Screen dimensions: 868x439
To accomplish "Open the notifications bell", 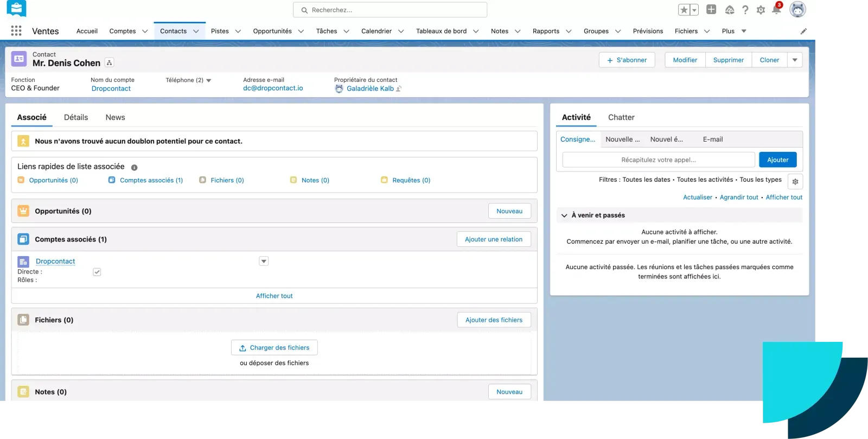I will [776, 10].
